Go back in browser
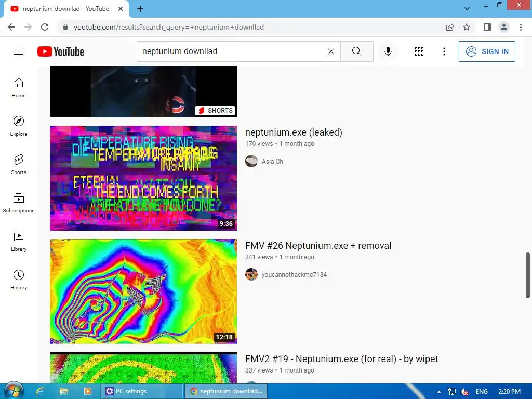Viewport: 532px width, 399px height. (x=11, y=27)
